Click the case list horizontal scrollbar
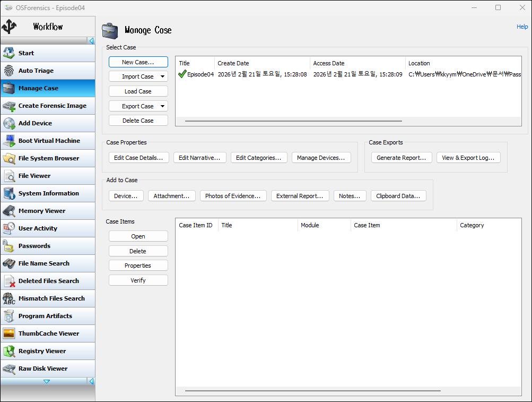This screenshot has height=402, width=532. (293, 121)
